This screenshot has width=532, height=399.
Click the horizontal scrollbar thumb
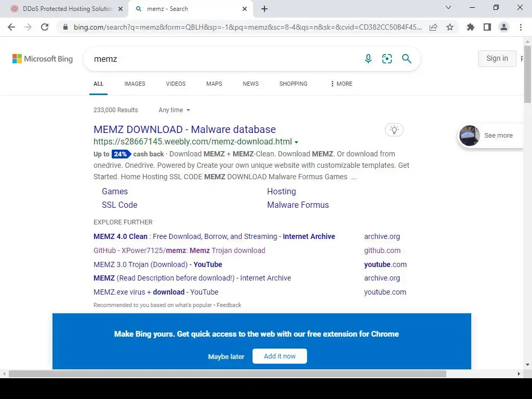click(x=228, y=374)
